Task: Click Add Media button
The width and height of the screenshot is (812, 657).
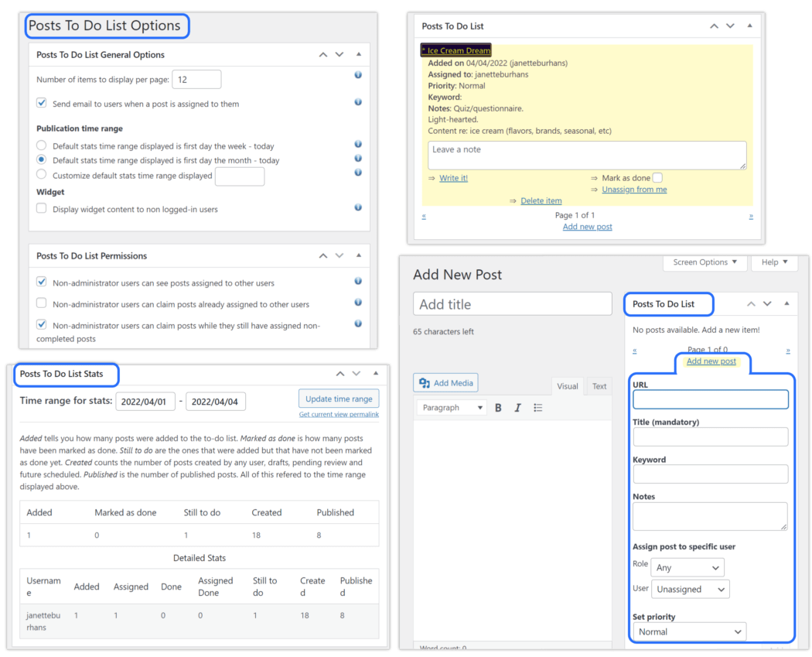Action: 446,383
